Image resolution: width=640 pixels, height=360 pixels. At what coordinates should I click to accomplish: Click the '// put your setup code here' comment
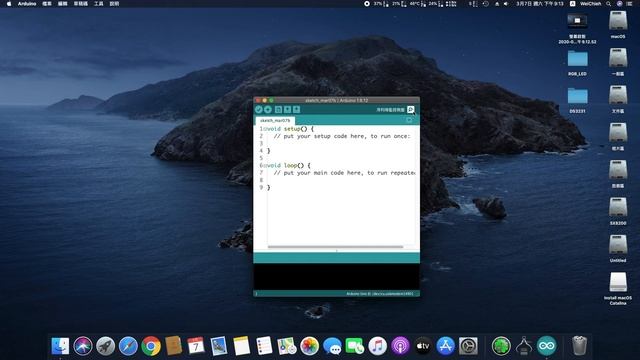342,136
